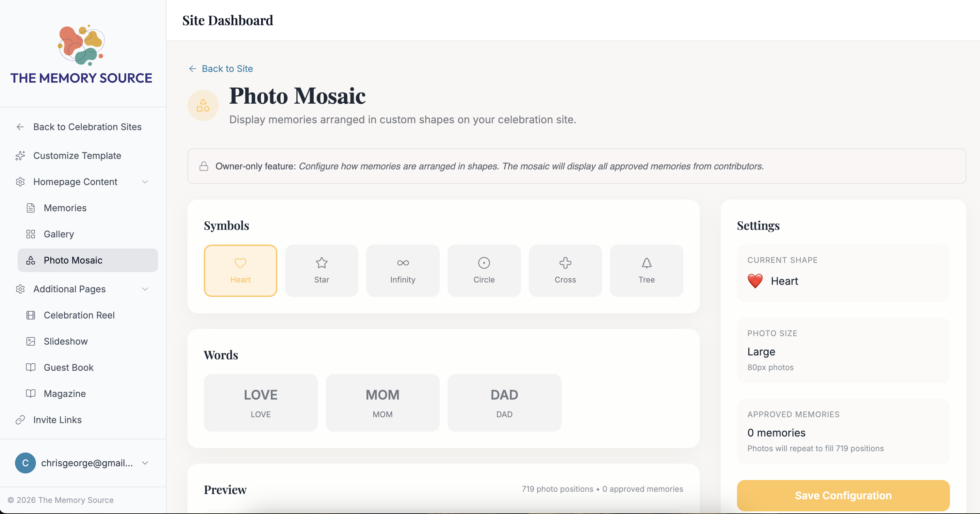980x514 pixels.
Task: Click The Memory Source logo
Action: point(81,54)
